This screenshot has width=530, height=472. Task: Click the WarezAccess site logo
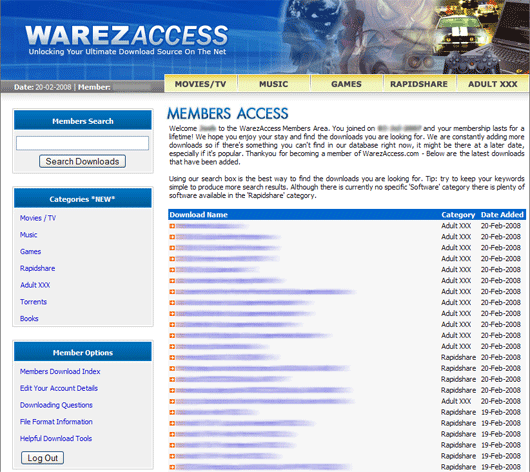[127, 40]
